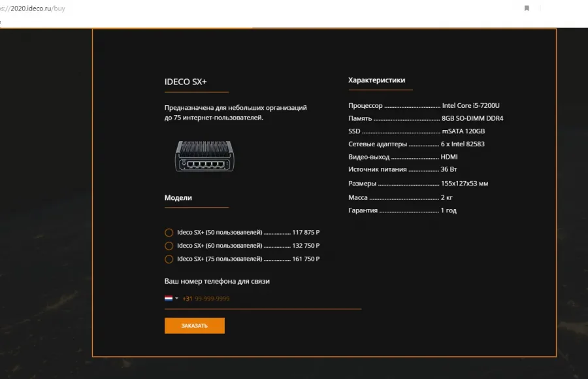This screenshot has width=588, height=379.
Task: Click the Размеры label
Action: pyautogui.click(x=362, y=184)
